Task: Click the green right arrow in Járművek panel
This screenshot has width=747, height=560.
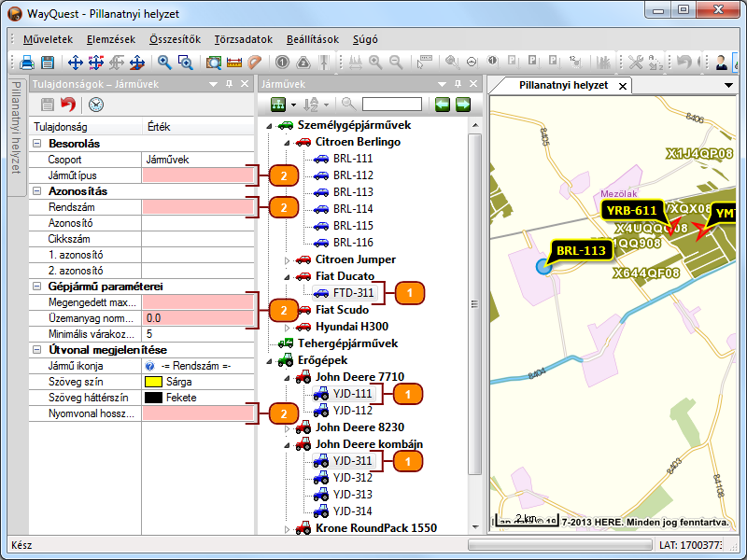Action: [x=462, y=104]
